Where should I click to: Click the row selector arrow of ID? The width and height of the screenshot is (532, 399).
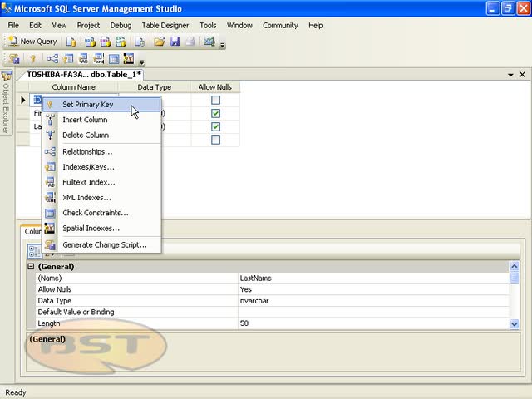tap(22, 100)
